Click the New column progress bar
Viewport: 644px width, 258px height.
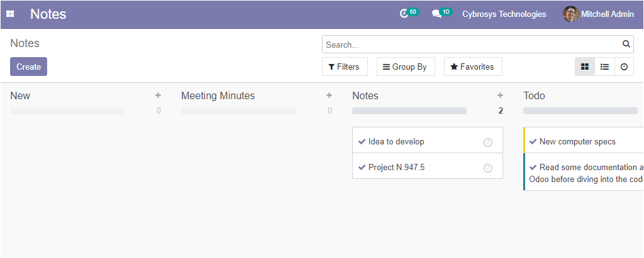(67, 110)
